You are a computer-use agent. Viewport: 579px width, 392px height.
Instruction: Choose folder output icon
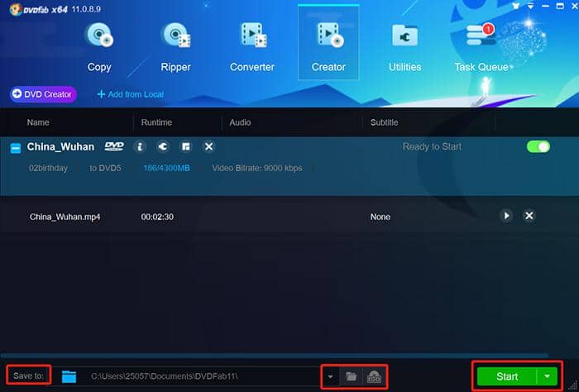352,377
